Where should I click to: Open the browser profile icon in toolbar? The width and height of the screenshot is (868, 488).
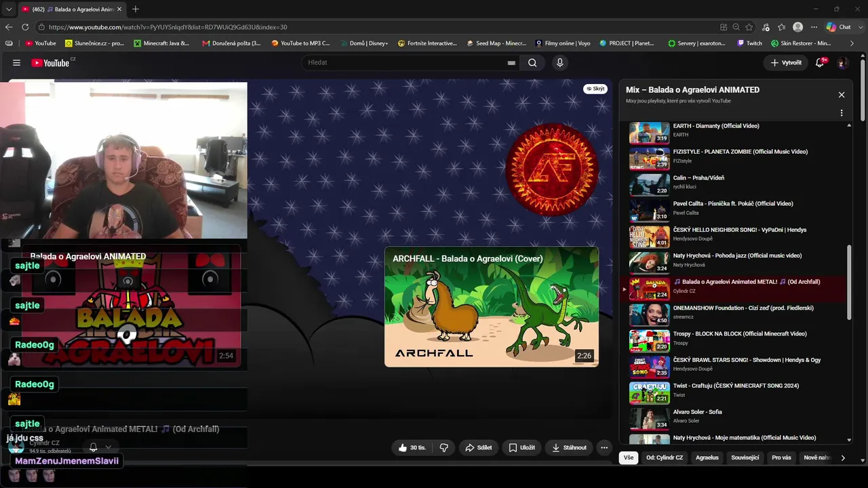point(798,27)
